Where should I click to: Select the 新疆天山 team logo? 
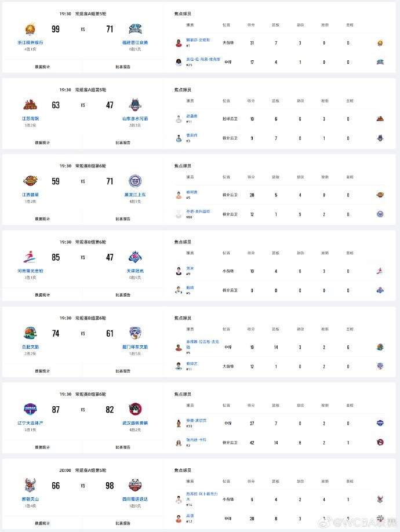30,485
